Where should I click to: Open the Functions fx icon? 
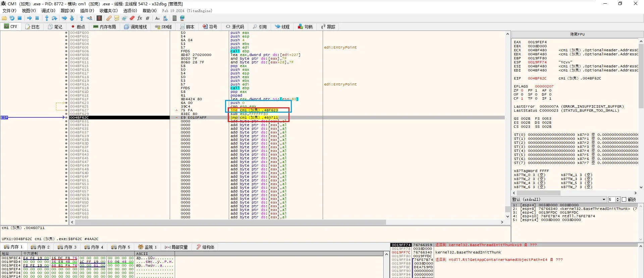click(x=140, y=18)
